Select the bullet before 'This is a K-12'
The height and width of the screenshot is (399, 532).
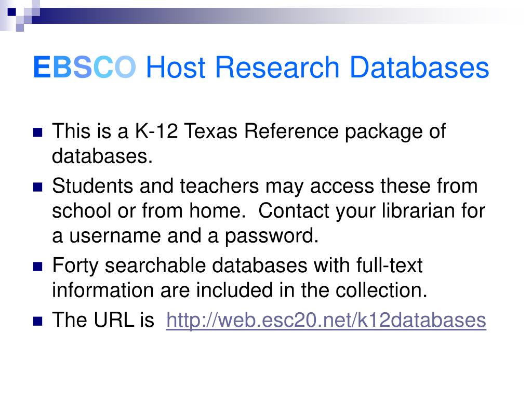(37, 132)
